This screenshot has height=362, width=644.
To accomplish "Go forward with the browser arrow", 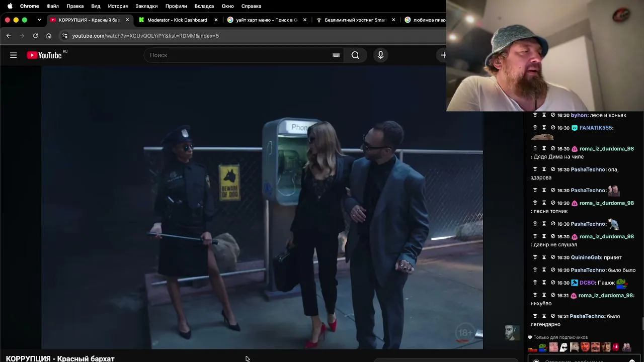I will (x=22, y=36).
